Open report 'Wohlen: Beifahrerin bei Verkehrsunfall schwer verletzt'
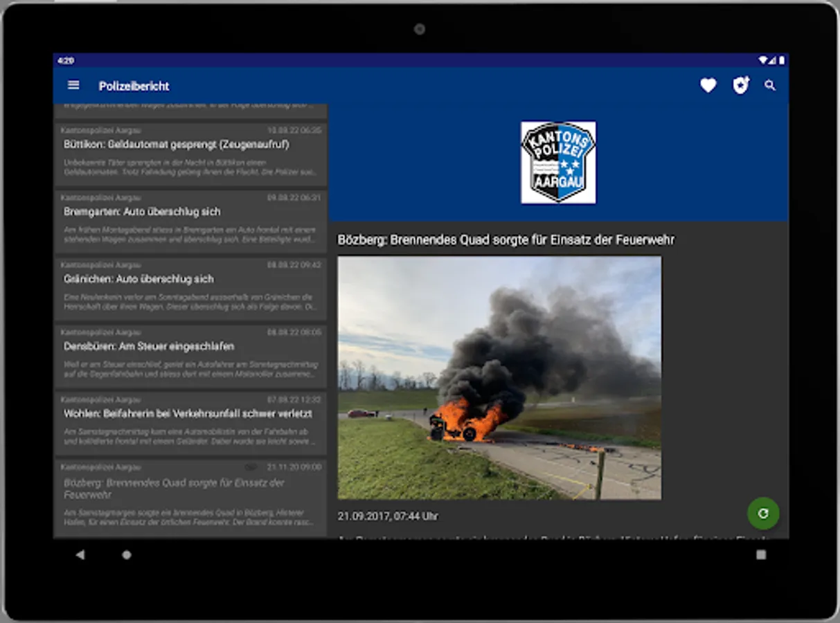This screenshot has width=840, height=623. 190,423
